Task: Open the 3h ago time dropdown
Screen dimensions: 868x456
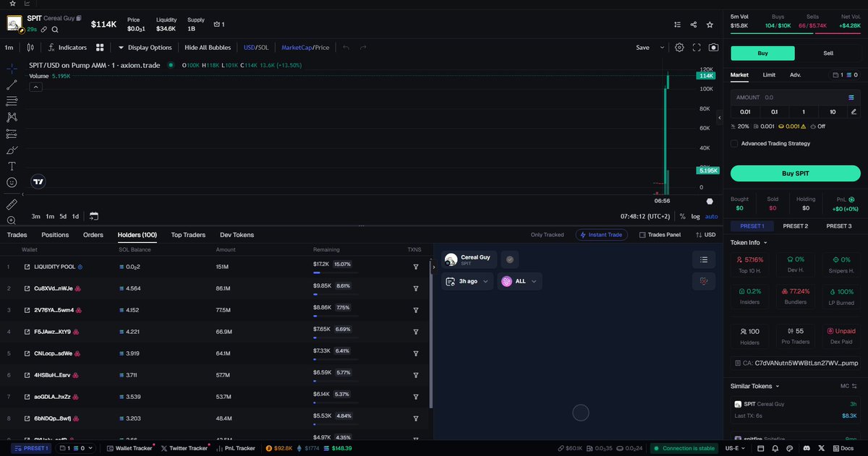Action: [x=468, y=281]
